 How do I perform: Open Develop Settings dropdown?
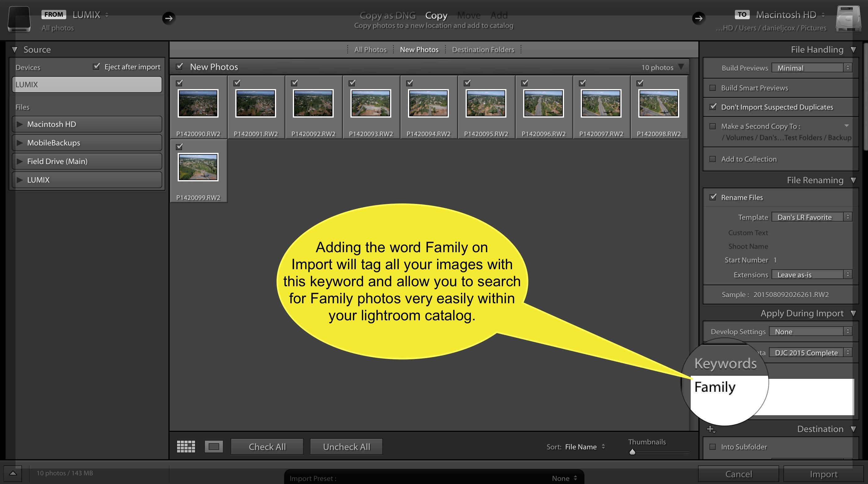pos(810,331)
